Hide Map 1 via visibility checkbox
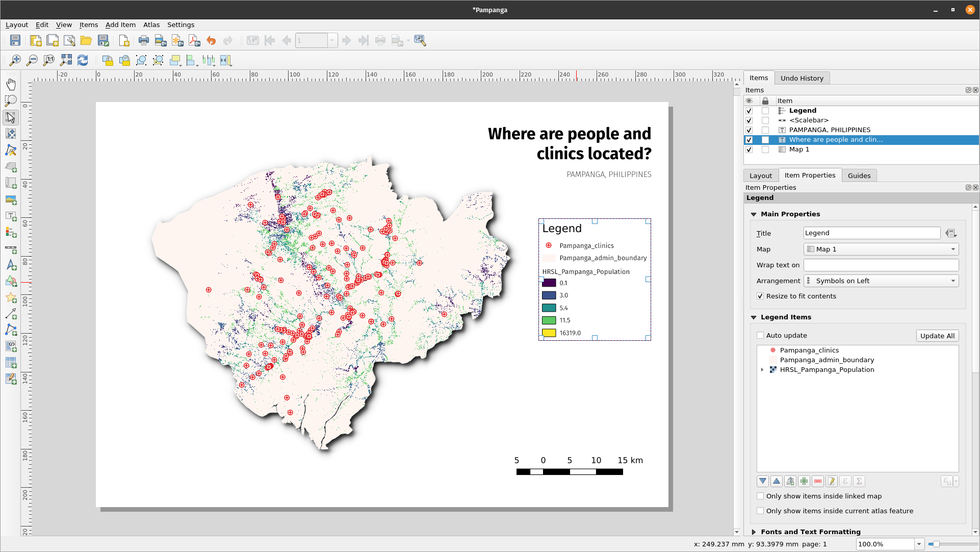Viewport: 980px width, 552px height. coord(749,149)
